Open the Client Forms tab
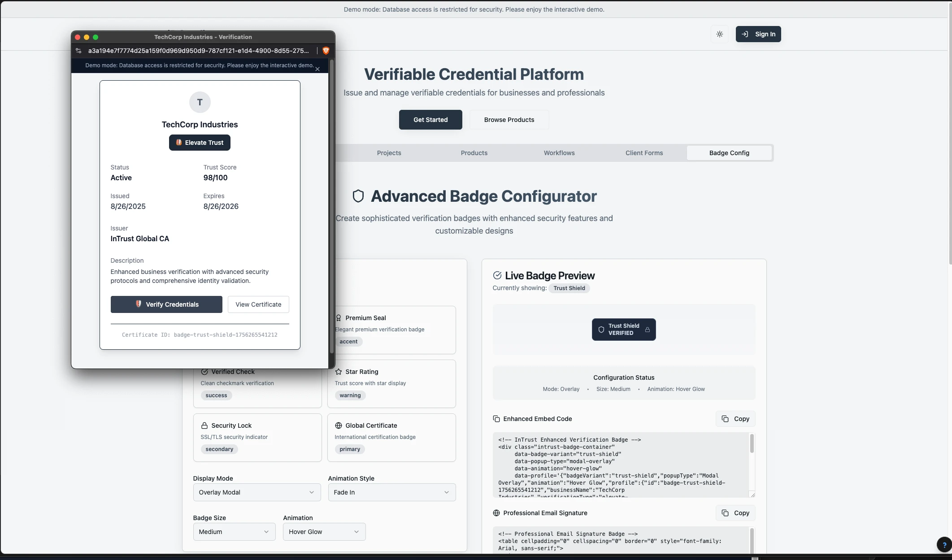The width and height of the screenshot is (952, 560). [644, 153]
